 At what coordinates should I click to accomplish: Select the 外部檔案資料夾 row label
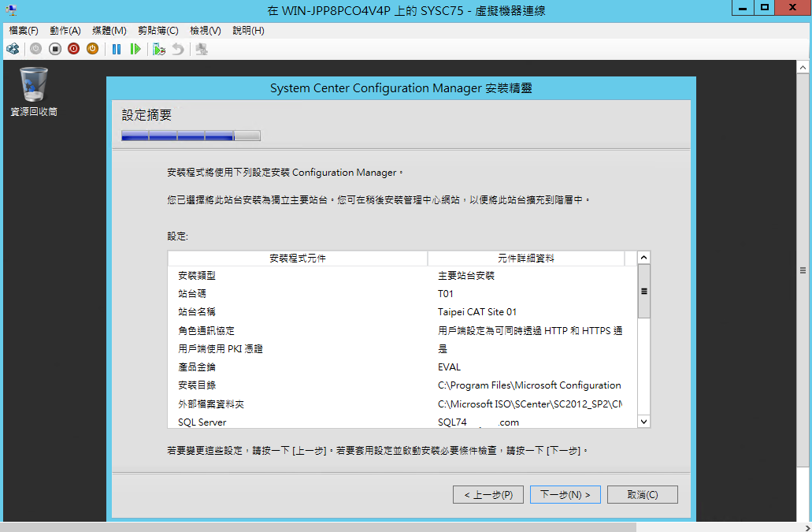pos(211,404)
